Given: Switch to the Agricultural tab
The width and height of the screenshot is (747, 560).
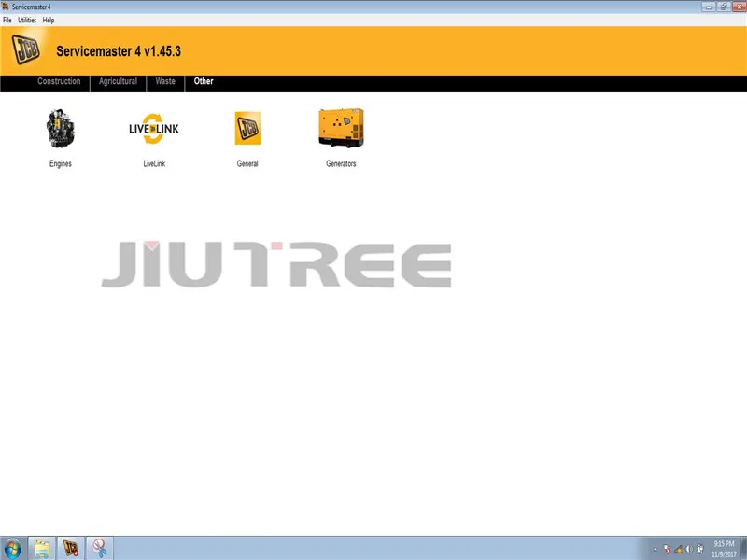Looking at the screenshot, I should pos(119,81).
